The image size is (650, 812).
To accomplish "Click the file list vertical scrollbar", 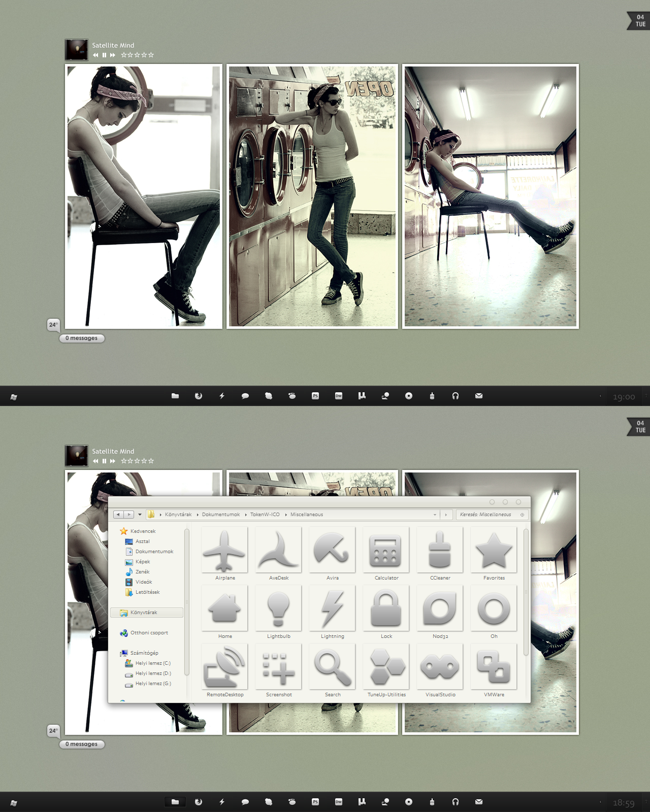I will 526,592.
